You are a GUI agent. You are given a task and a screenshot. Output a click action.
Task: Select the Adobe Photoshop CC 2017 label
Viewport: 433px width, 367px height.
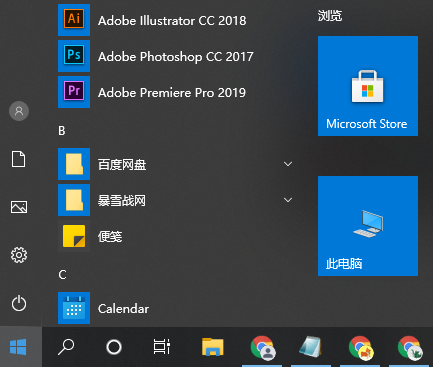point(176,57)
